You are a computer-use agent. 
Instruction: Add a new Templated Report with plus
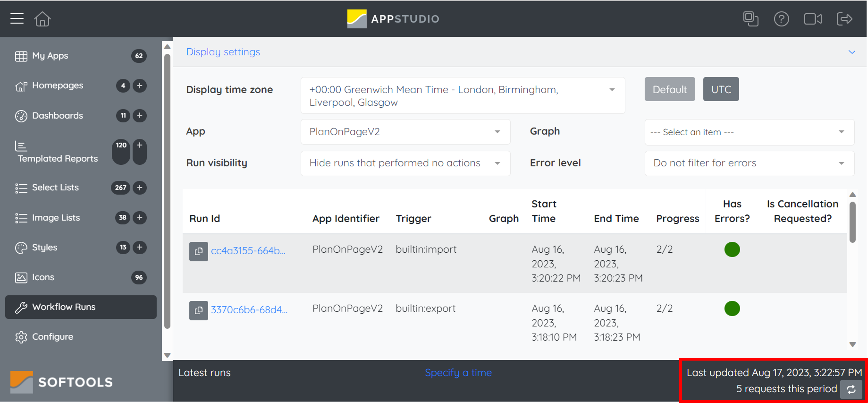tap(139, 151)
